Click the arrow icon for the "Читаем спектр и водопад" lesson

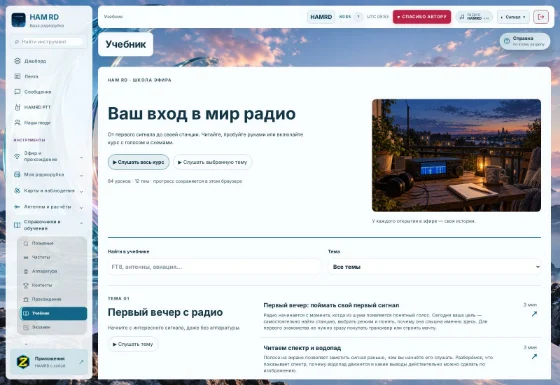534,356
